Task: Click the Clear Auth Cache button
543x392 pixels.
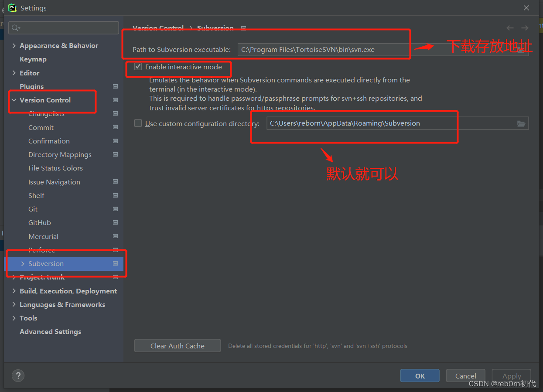Action: coord(178,346)
